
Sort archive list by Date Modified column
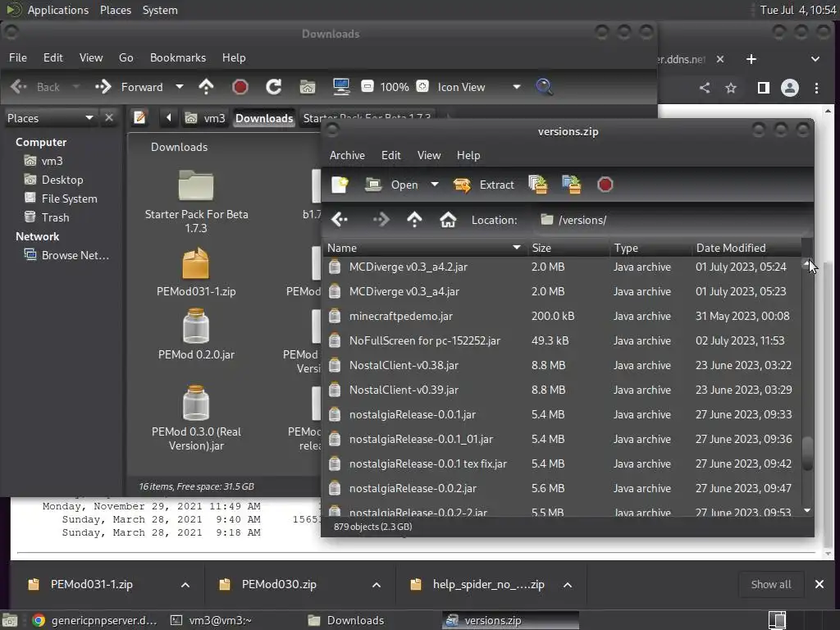[x=746, y=248]
